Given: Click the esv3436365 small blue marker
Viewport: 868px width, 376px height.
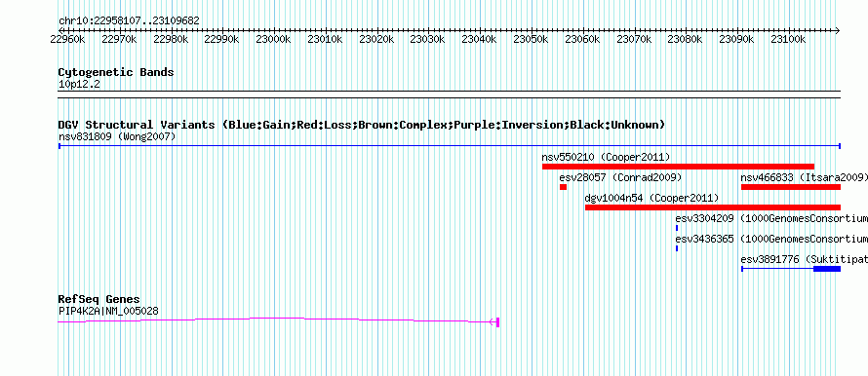Looking at the screenshot, I should [677, 248].
